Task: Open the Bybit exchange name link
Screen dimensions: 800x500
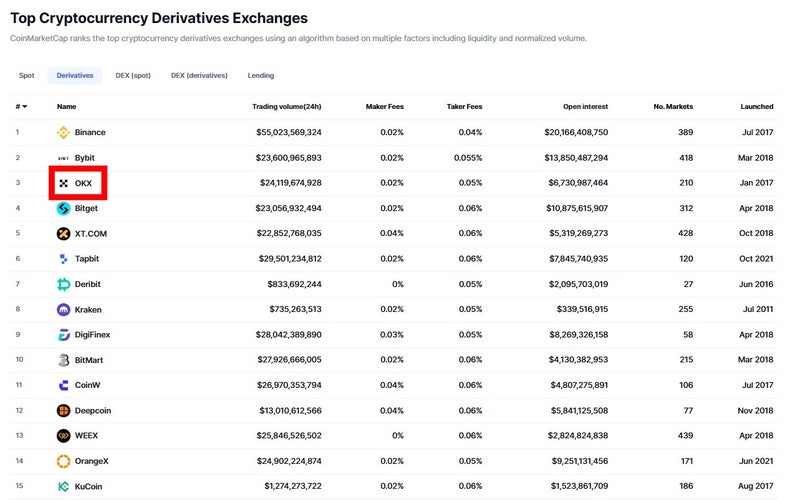Action: click(x=85, y=158)
